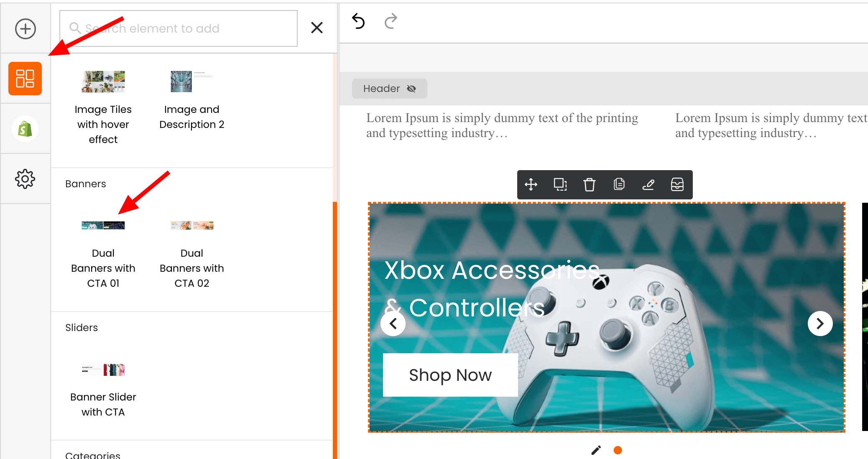This screenshot has height=459, width=868.
Task: Click the save-to-library icon in element toolbar
Action: coord(677,184)
